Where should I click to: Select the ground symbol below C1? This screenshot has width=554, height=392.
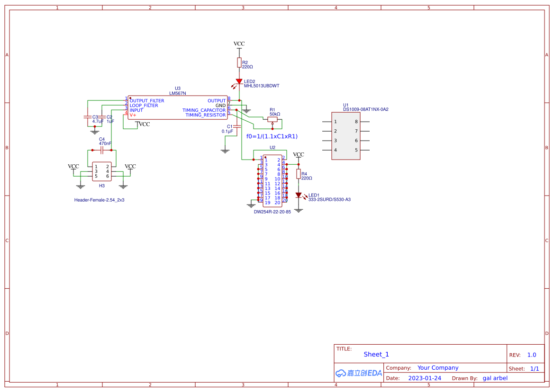[x=225, y=151]
